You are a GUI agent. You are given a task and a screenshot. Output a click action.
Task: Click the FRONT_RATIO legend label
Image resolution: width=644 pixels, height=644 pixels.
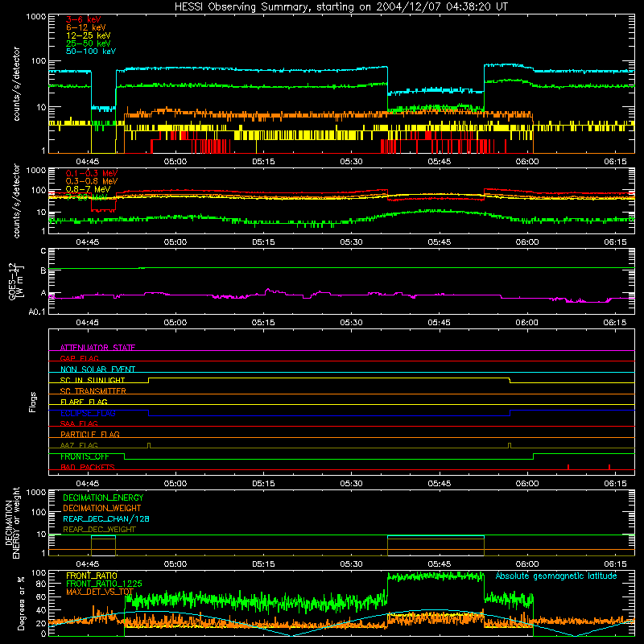pyautogui.click(x=92, y=576)
